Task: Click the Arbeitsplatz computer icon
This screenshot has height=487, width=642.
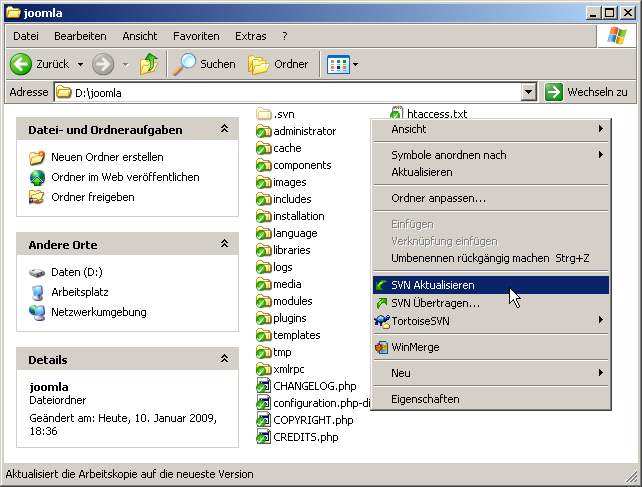Action: pos(37,292)
